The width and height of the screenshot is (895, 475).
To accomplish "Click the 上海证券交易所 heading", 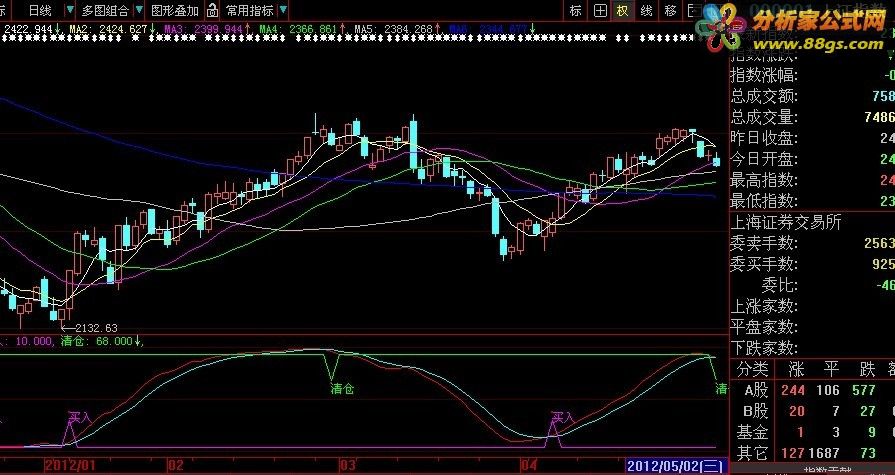I will coord(786,222).
